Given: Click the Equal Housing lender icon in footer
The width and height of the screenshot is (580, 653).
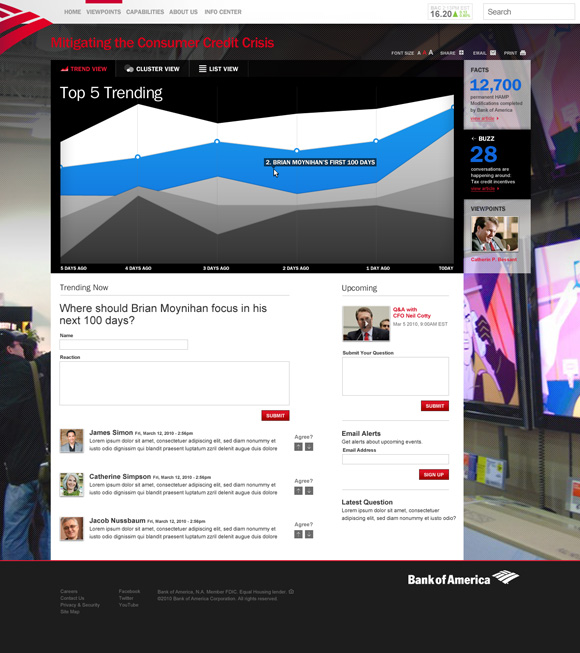Looking at the screenshot, I should pyautogui.click(x=291, y=591).
